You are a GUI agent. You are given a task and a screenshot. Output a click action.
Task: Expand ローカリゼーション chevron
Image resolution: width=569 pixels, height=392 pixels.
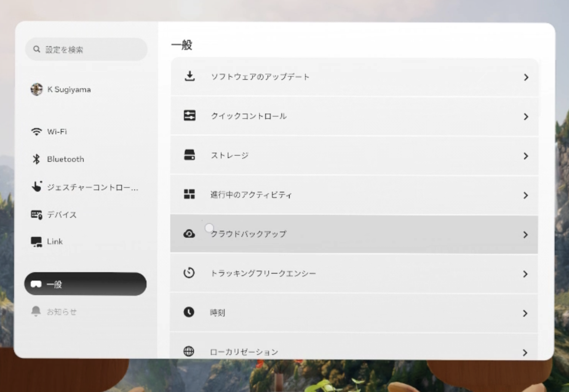pos(525,353)
